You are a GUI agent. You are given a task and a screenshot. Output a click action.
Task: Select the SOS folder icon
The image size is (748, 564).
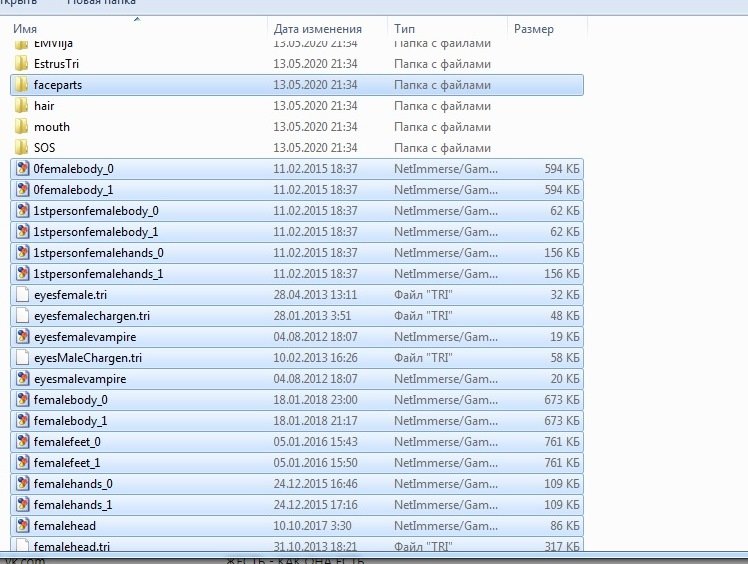(22, 148)
